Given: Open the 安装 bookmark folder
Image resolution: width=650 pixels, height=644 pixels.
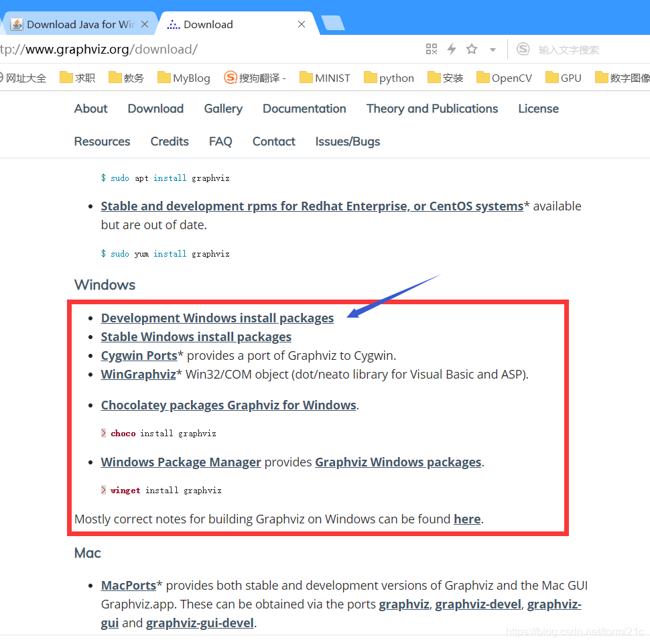Looking at the screenshot, I should (445, 78).
